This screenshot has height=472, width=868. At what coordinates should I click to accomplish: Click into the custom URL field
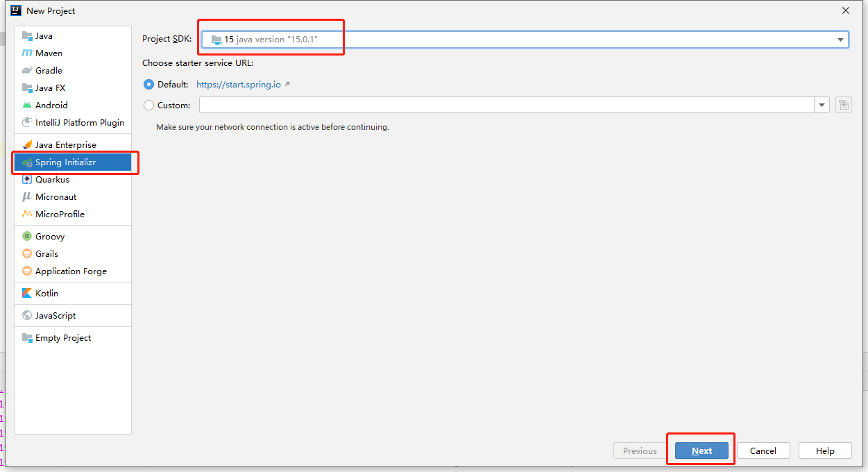point(507,105)
